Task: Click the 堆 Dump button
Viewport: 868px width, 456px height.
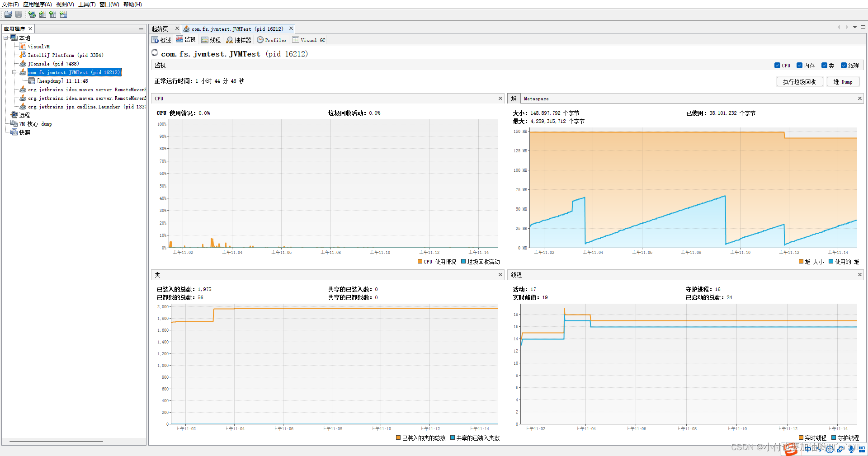Action: (843, 82)
